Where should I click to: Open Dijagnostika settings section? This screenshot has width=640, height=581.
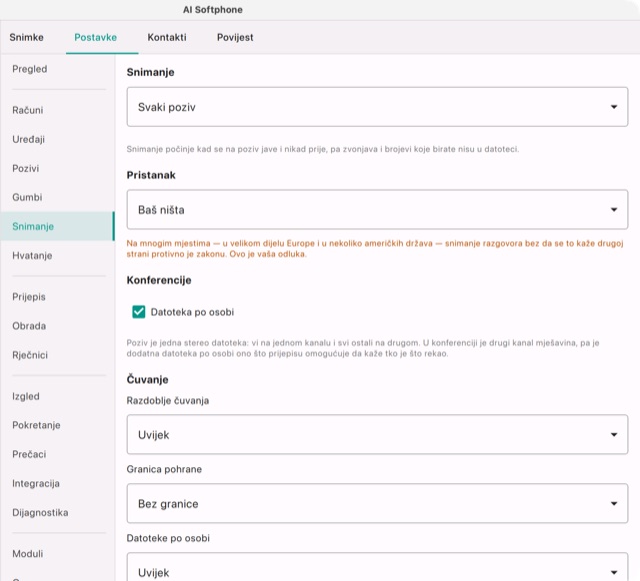tap(57, 512)
